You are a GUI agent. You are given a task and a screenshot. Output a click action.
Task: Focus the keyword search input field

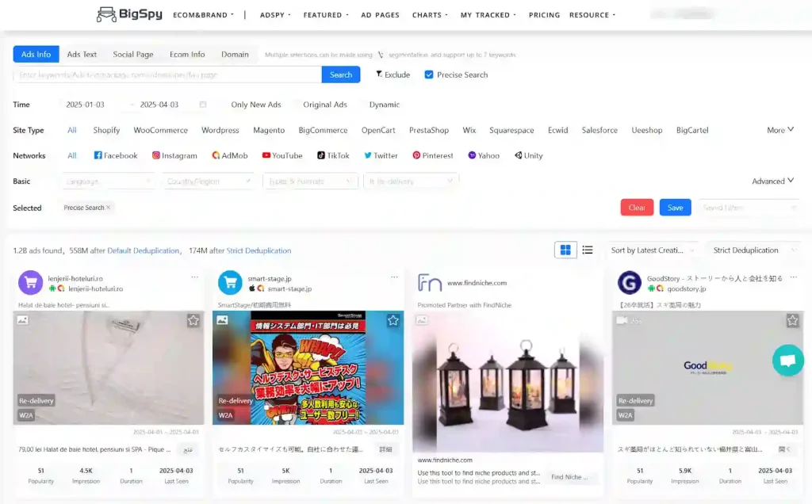[x=167, y=74]
